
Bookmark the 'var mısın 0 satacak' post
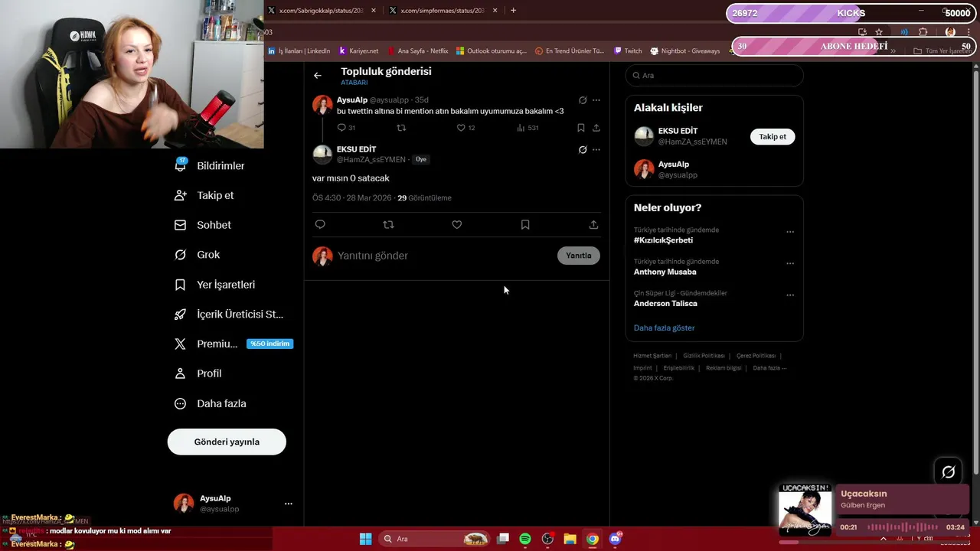point(525,224)
